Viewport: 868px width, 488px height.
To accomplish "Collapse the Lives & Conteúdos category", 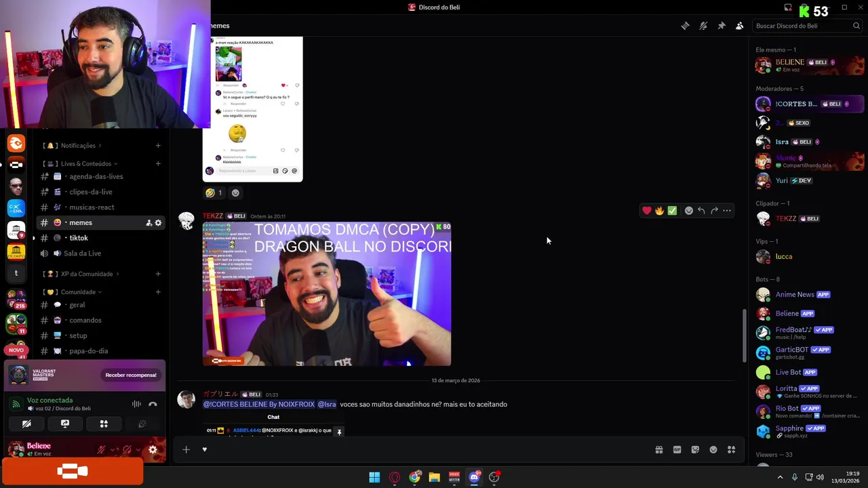I will click(x=81, y=164).
